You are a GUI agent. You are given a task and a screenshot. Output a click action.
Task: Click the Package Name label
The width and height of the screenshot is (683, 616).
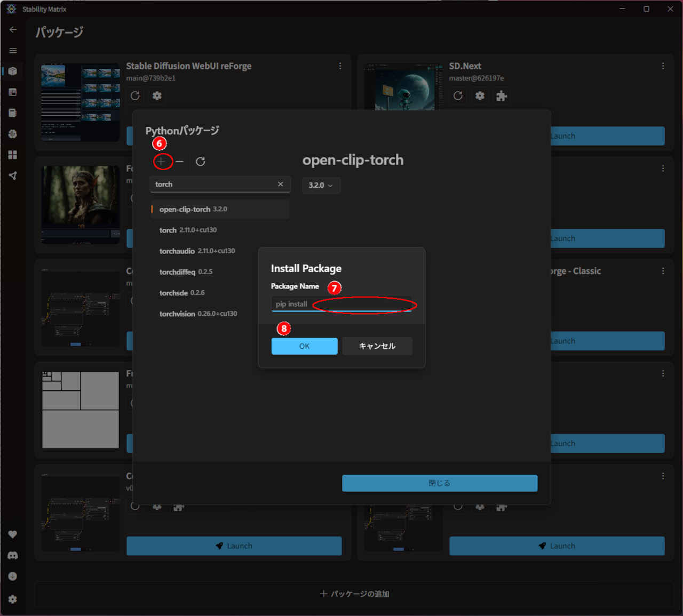(x=295, y=286)
